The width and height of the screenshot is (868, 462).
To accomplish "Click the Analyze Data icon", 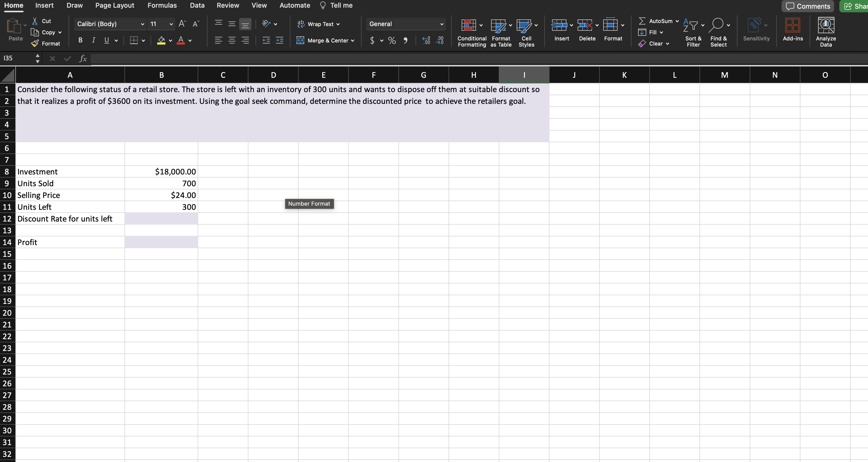I will pyautogui.click(x=825, y=30).
